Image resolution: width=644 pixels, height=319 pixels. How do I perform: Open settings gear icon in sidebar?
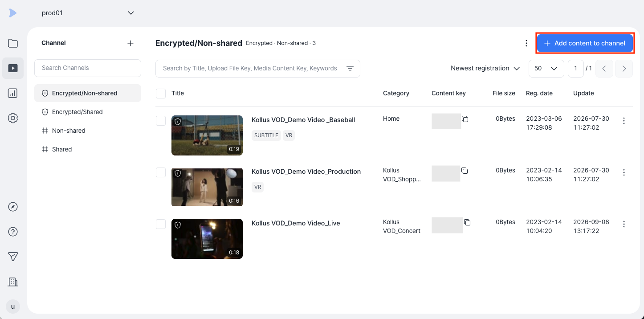point(13,118)
